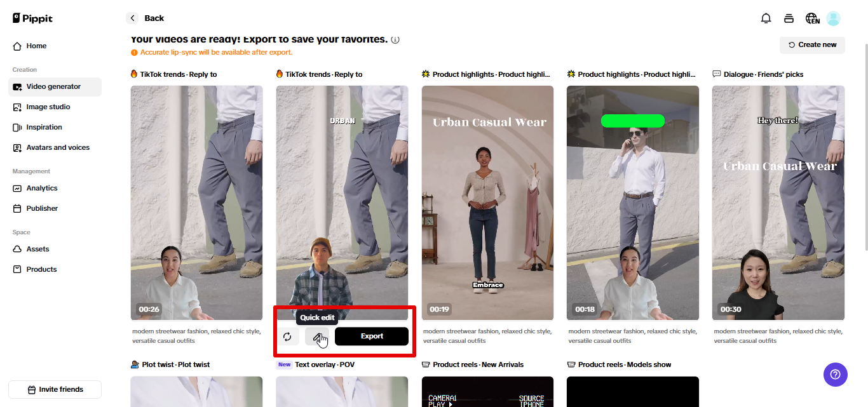Open the Plot twist video thumbnail

(196, 392)
